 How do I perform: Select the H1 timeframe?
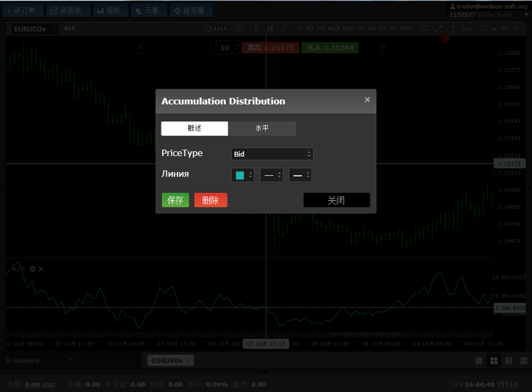pyautogui.click(x=361, y=28)
